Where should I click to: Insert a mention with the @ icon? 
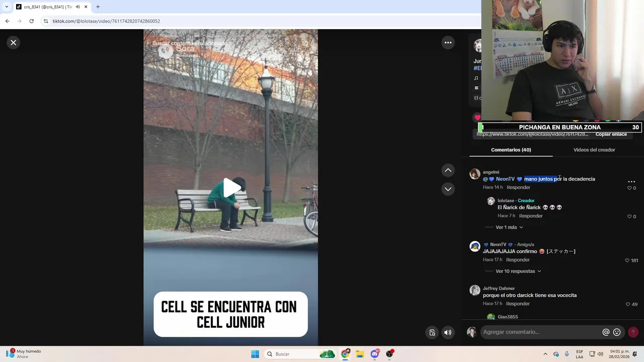[x=606, y=332]
